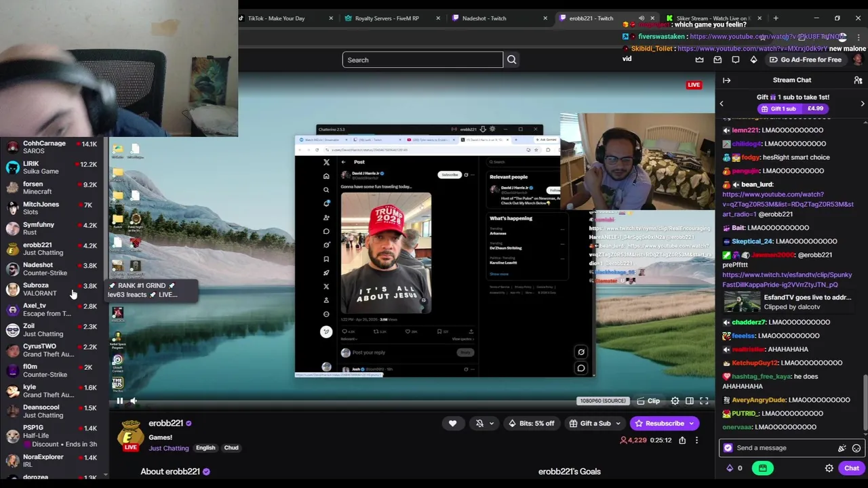Switch to TikTok - Make Your Day tab
This screenshot has width=868, height=488.
[285, 18]
